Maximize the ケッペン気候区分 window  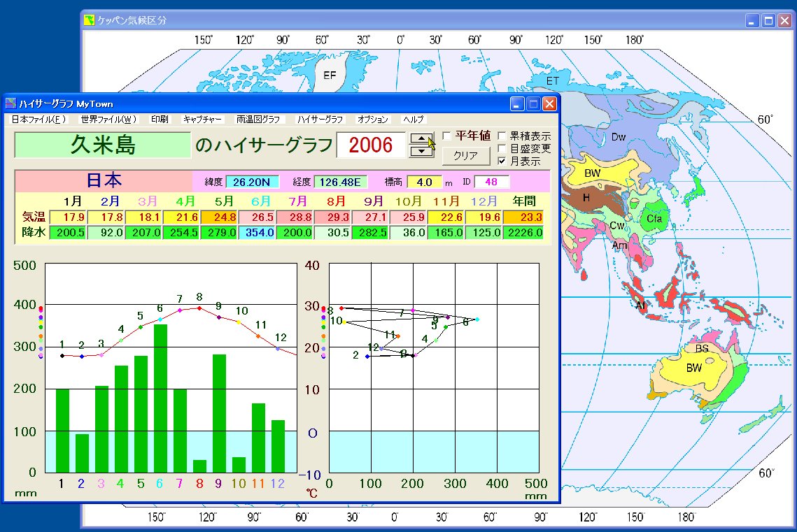[x=768, y=21]
